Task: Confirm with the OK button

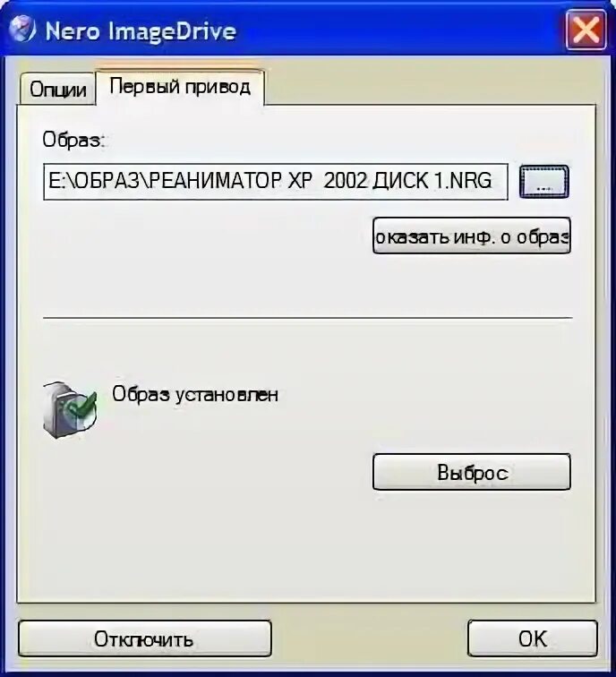Action: [x=532, y=638]
